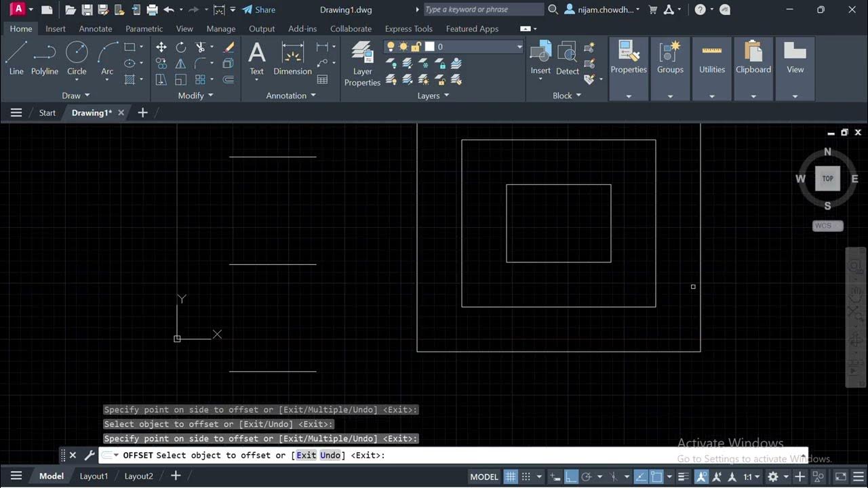The height and width of the screenshot is (488, 868).
Task: Toggle Annotation visibility in status bar
Action: pos(701,476)
